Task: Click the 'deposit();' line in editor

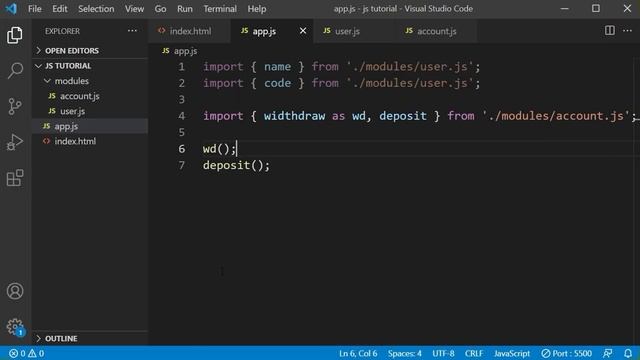Action: pos(236,165)
